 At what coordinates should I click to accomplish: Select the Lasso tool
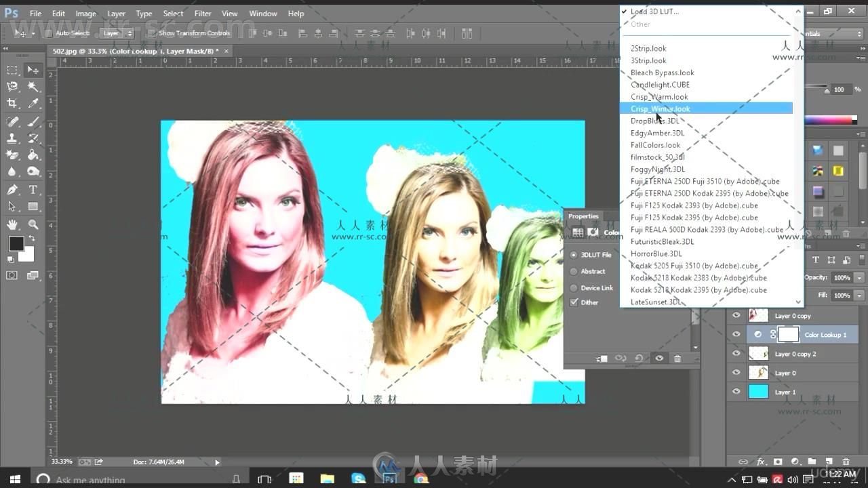tap(12, 87)
